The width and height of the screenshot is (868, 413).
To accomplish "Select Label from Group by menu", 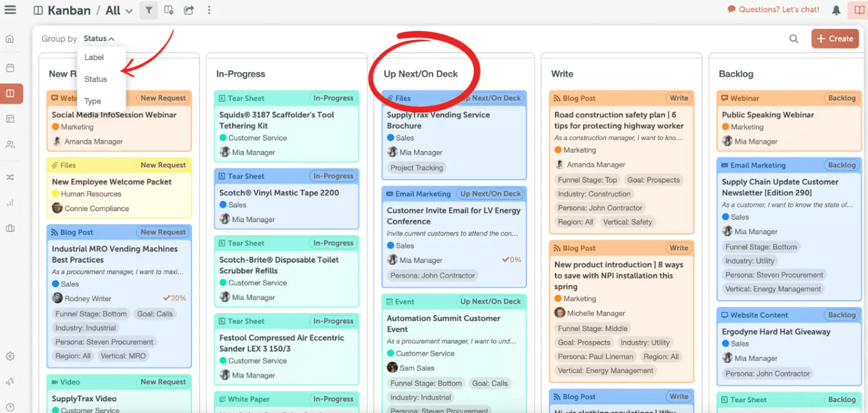I will (x=94, y=57).
